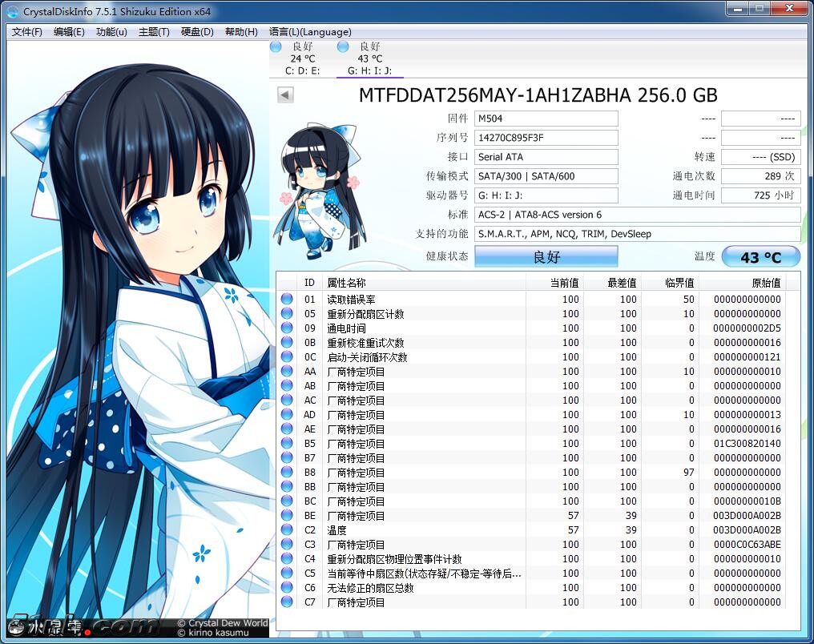This screenshot has width=814, height=644.
Task: Click the status orb of temperature row C2
Action: (x=287, y=530)
